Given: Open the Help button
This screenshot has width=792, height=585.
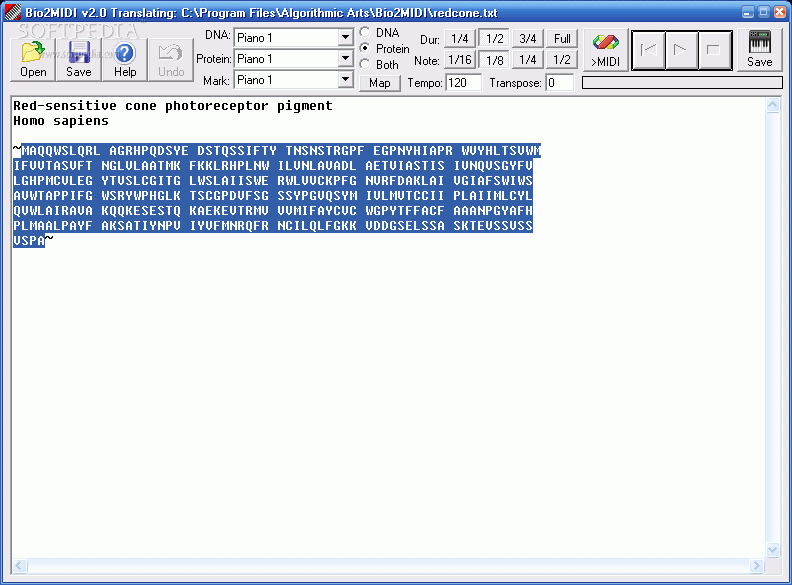Looking at the screenshot, I should (x=125, y=59).
